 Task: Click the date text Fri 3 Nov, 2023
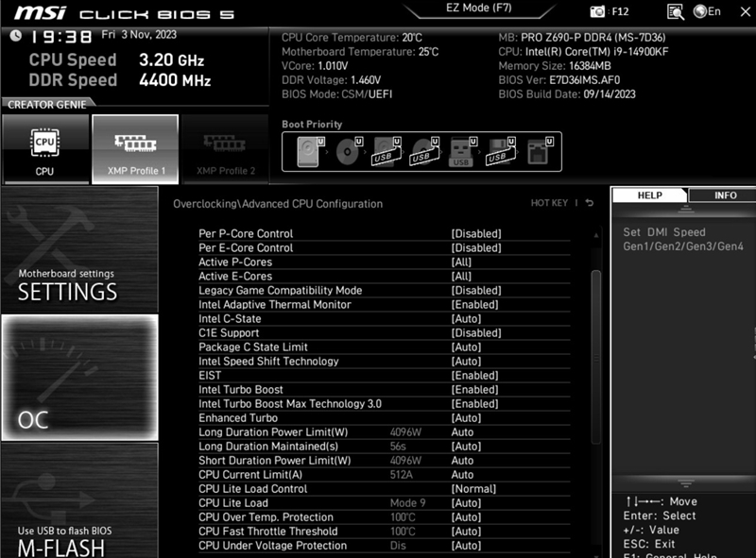coord(139,35)
